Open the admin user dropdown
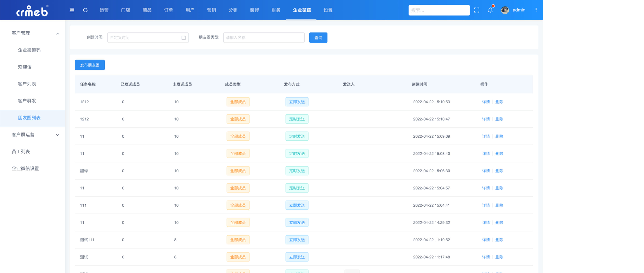 (519, 10)
